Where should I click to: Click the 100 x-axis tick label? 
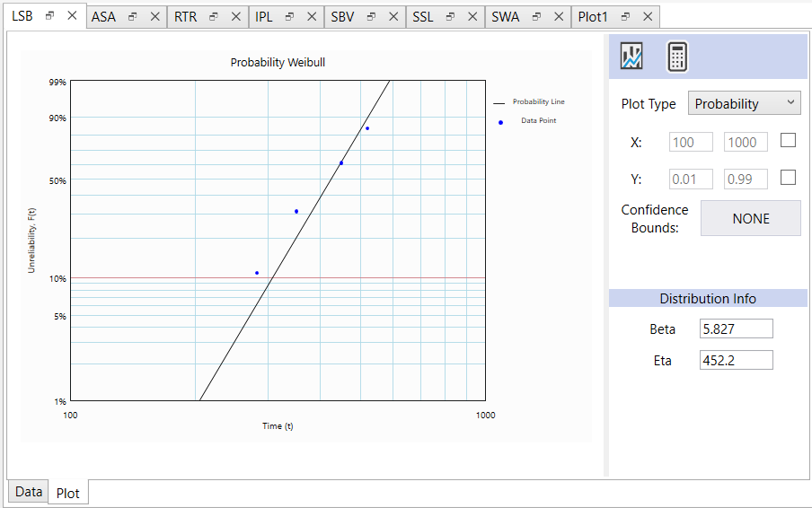(x=70, y=416)
